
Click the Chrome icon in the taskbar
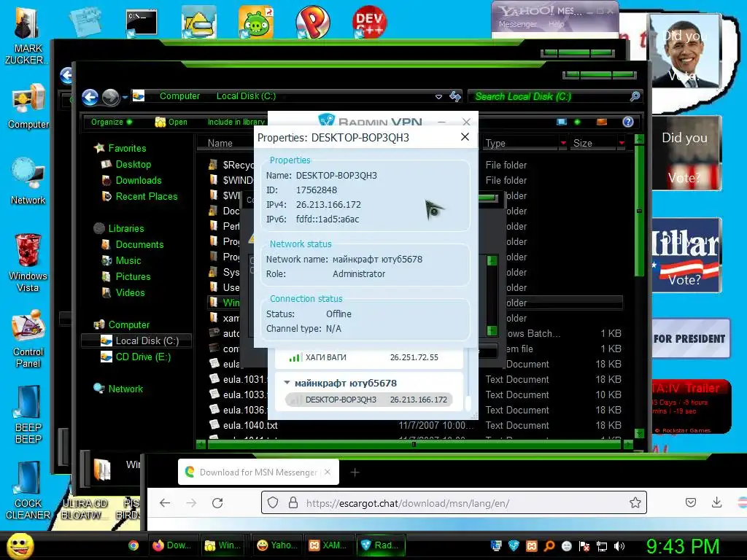tap(133, 545)
